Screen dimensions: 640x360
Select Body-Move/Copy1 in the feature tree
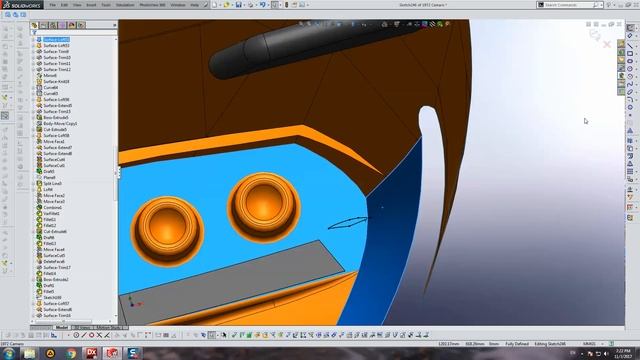coord(60,123)
